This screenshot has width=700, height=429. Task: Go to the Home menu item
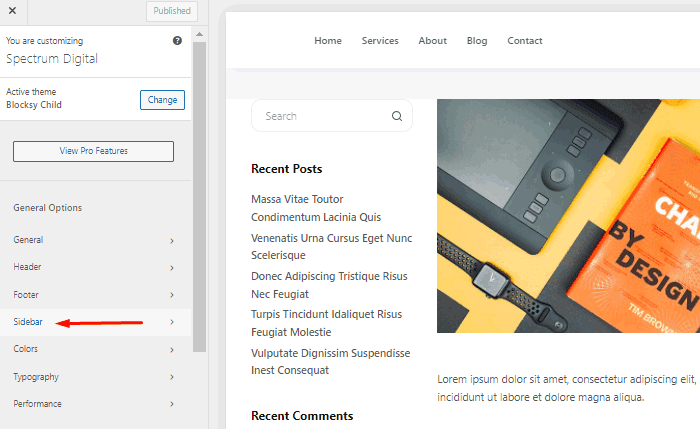click(328, 41)
